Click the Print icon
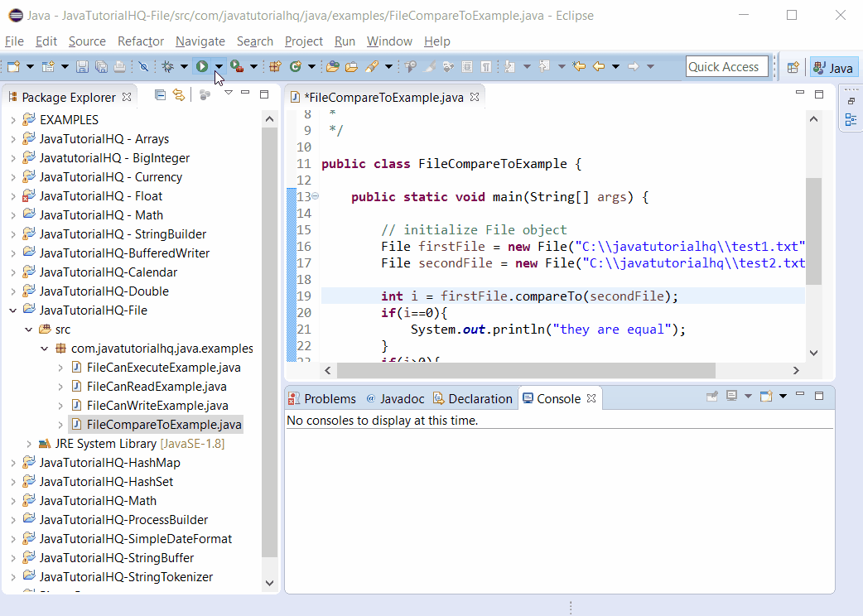 [119, 66]
